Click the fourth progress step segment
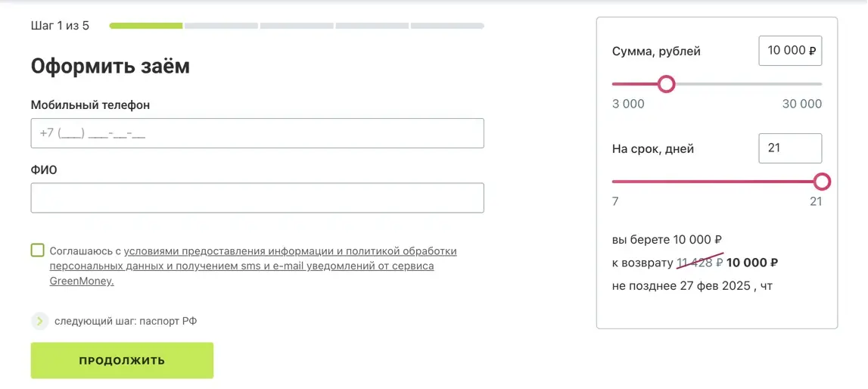The image size is (868, 389). pos(372,26)
